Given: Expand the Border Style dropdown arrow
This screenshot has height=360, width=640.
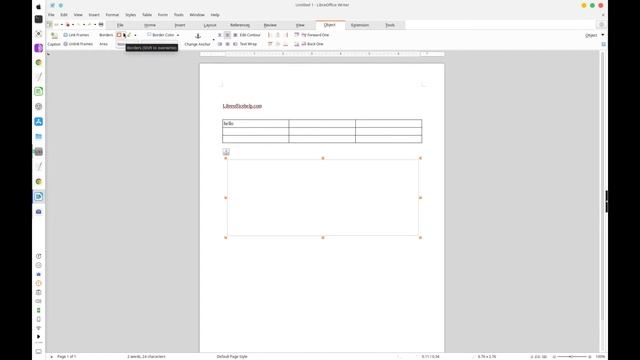Looking at the screenshot, I should coord(136,35).
